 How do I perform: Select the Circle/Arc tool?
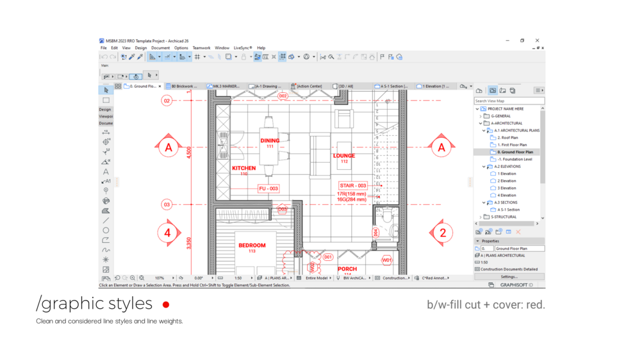pyautogui.click(x=106, y=230)
